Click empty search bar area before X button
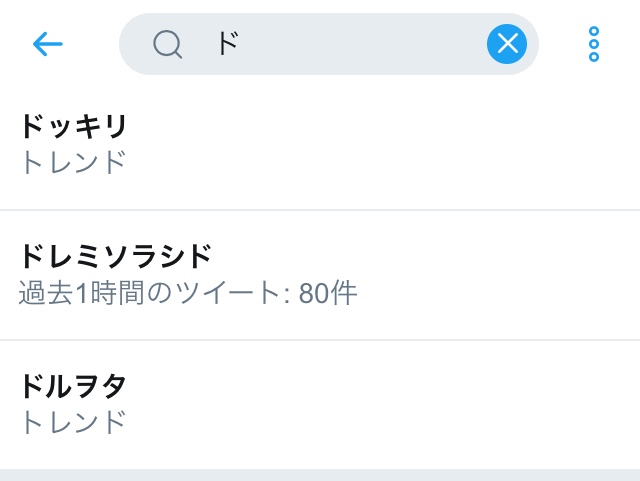Image resolution: width=640 pixels, height=481 pixels. pyautogui.click(x=400, y=44)
